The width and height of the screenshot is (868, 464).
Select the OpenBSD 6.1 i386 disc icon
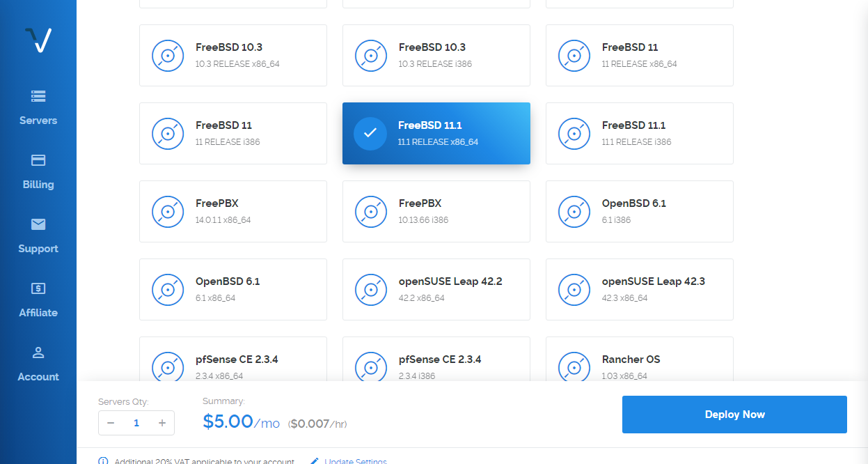[574, 212]
